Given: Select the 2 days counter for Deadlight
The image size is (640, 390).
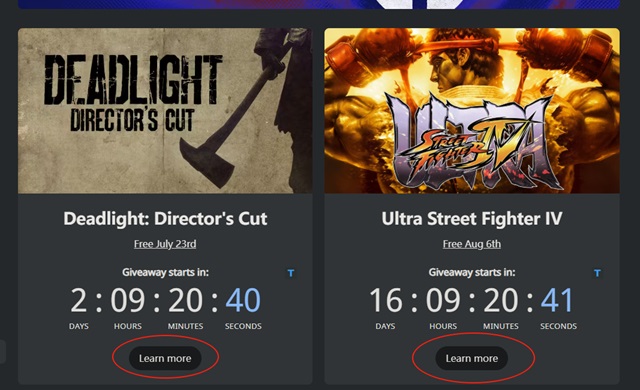Looking at the screenshot, I should click(79, 301).
